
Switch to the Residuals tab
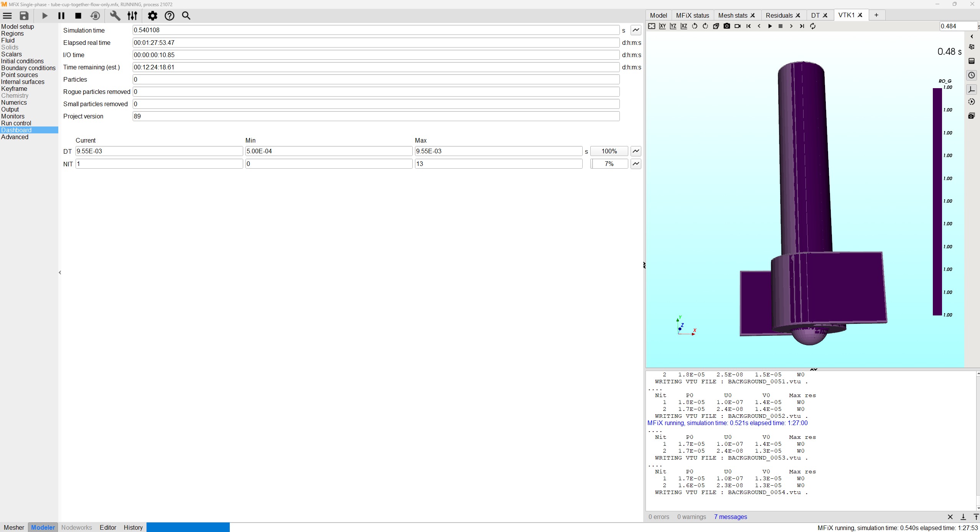[x=779, y=15]
